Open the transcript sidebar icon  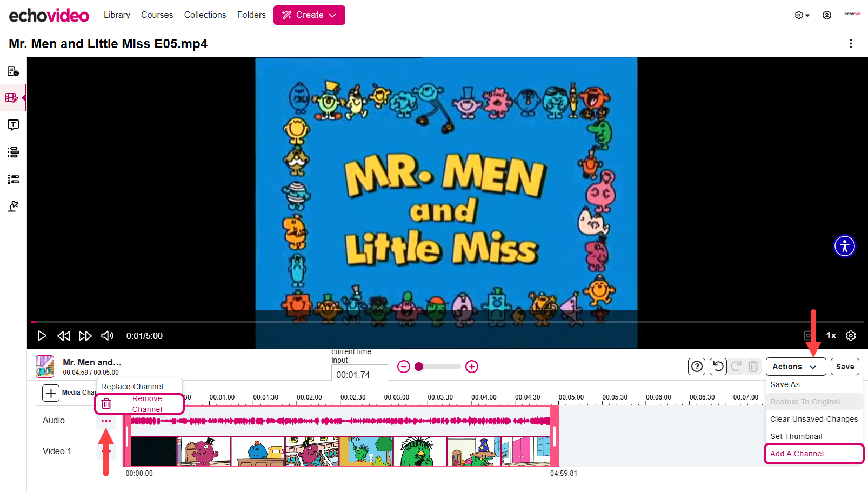(x=13, y=125)
